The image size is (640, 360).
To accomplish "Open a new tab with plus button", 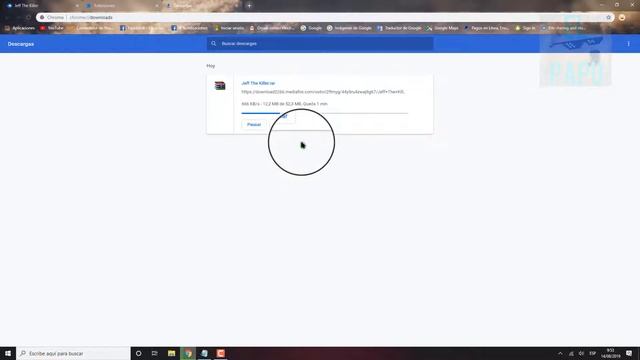I will point(249,6).
